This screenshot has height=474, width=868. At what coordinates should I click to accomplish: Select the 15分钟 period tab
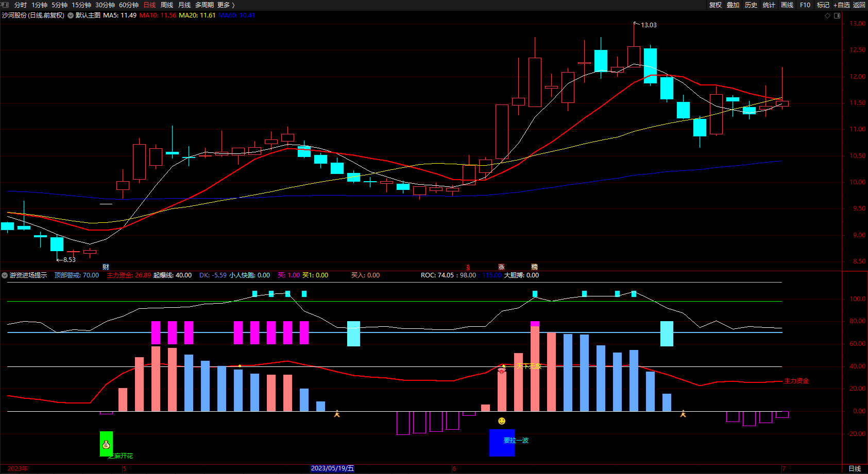pyautogui.click(x=81, y=5)
